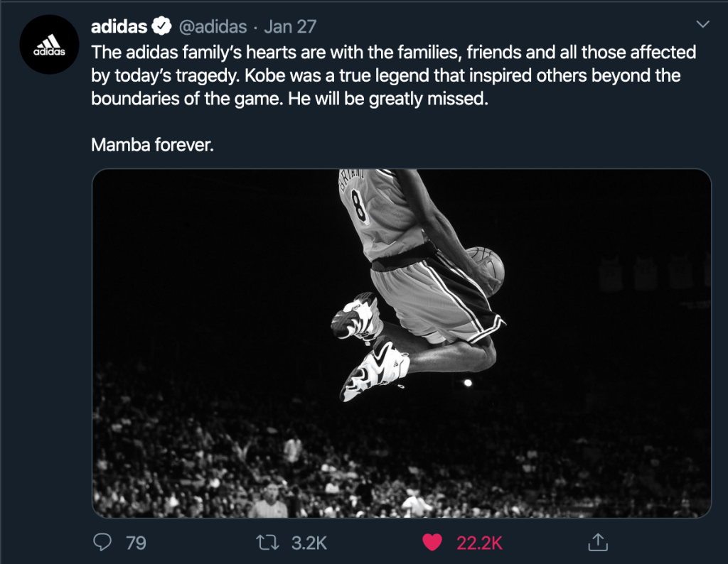Click the blue verified badge
The height and width of the screenshot is (564, 728).
[x=162, y=28]
